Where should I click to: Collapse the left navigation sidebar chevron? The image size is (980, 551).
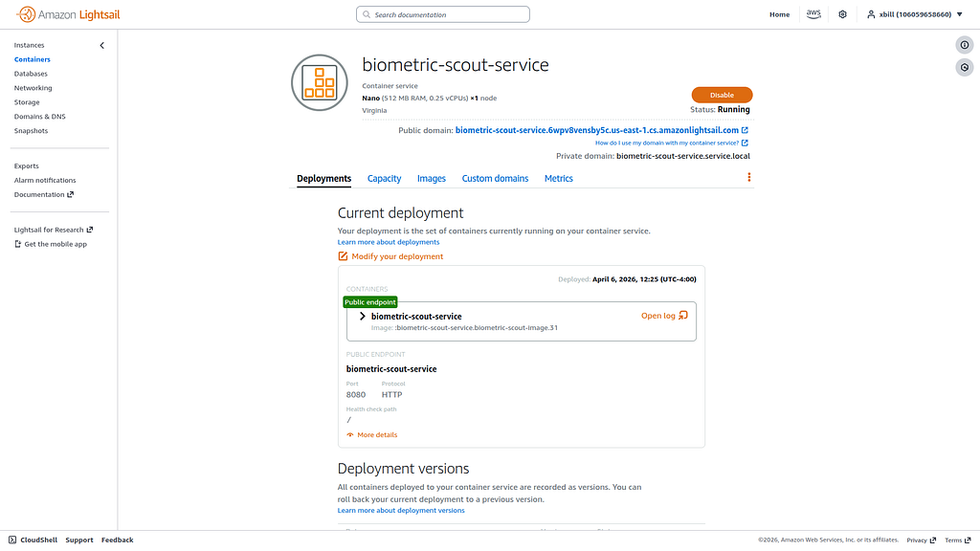pyautogui.click(x=101, y=46)
